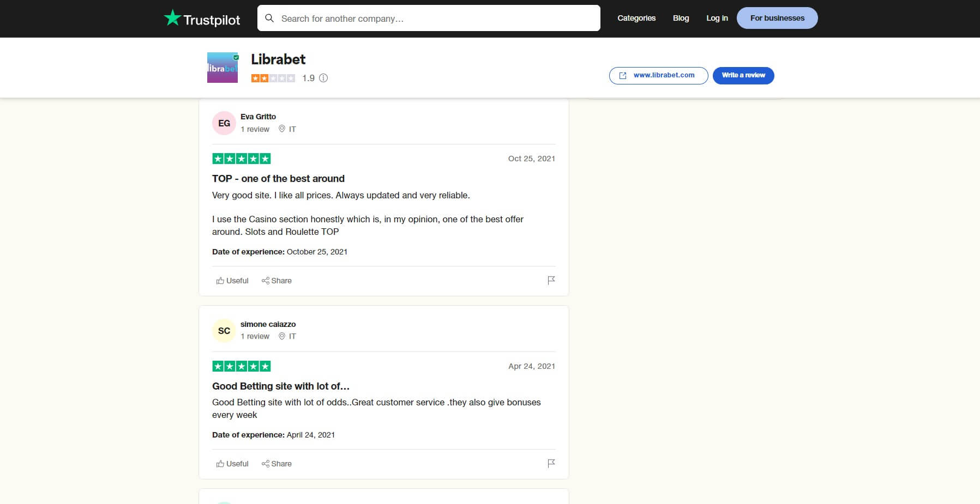Click the five-star rating bar on Eva's review

(x=241, y=158)
